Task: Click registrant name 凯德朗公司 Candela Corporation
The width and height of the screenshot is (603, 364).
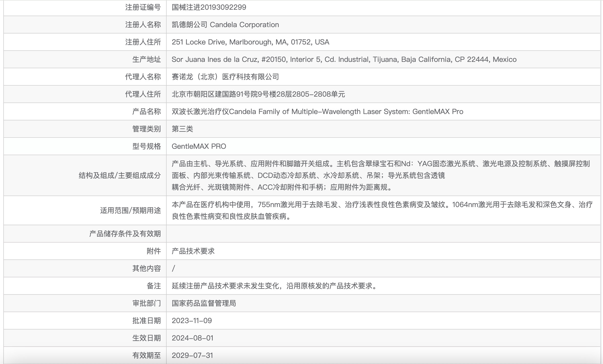Action: tap(225, 25)
